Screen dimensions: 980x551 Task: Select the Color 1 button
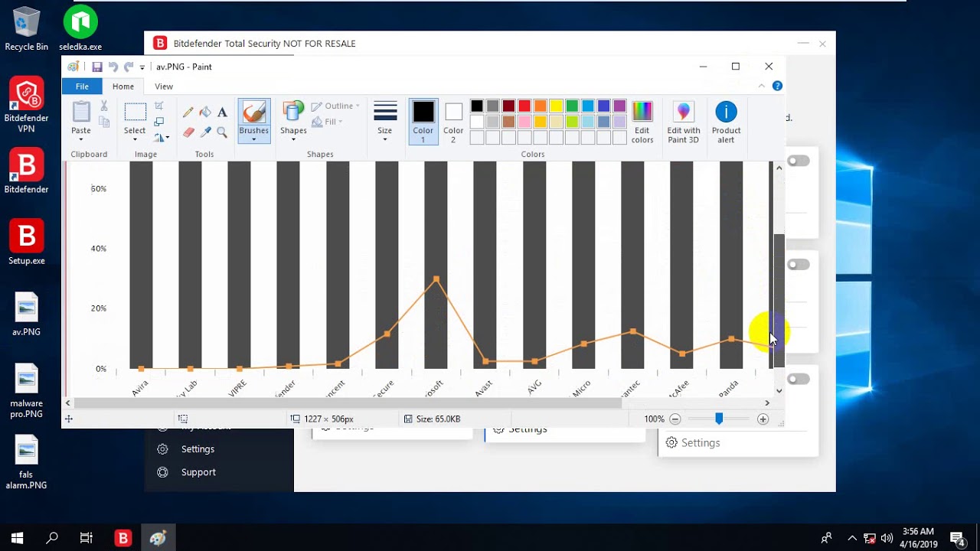point(423,122)
